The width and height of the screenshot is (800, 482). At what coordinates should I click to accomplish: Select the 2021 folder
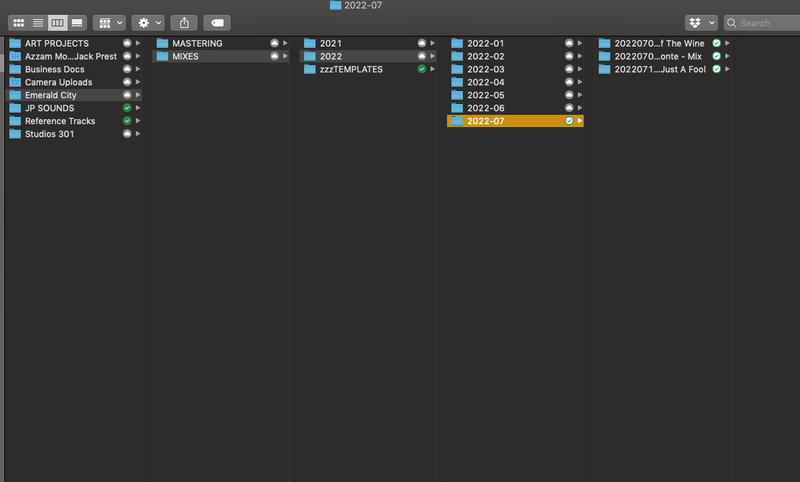368,43
